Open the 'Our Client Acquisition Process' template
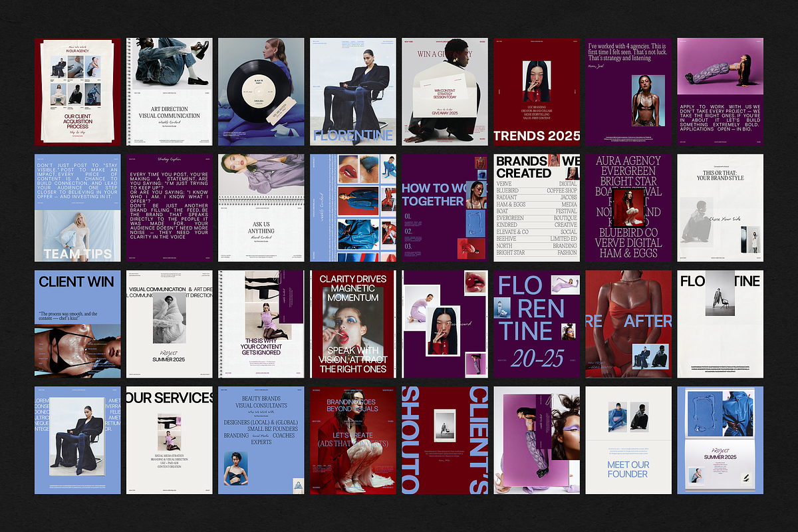This screenshot has height=532, width=798. 78,92
